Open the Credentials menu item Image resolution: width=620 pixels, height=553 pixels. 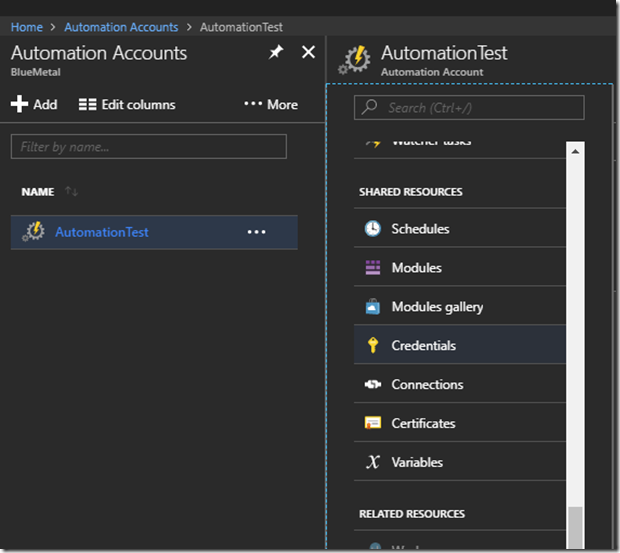[423, 346]
